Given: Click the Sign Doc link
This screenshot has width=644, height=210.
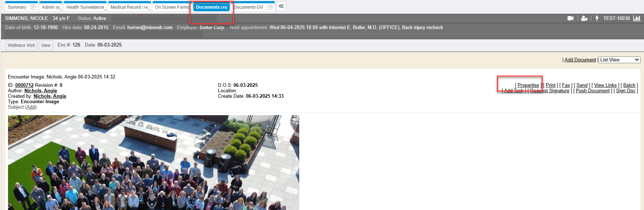Looking at the screenshot, I should [x=625, y=91].
